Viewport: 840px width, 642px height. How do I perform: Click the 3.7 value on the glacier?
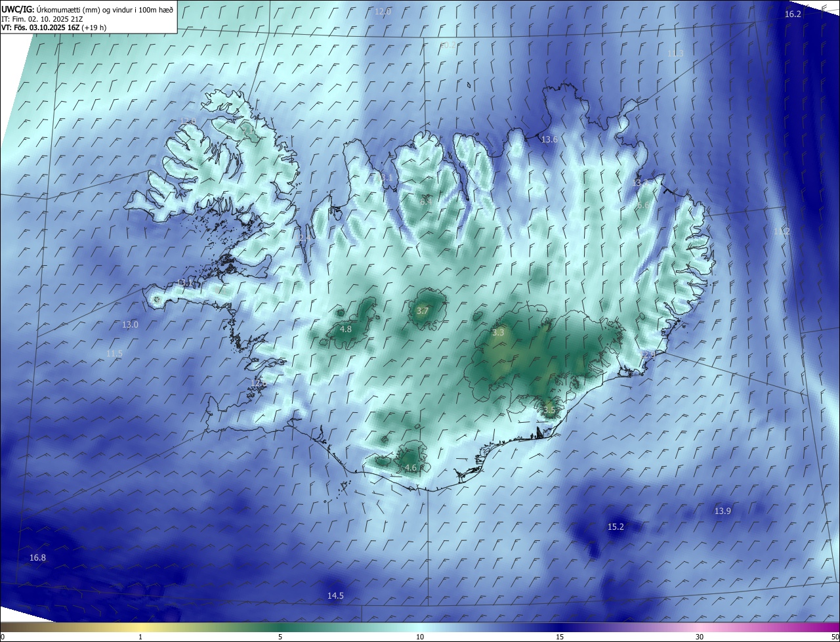pyautogui.click(x=422, y=310)
